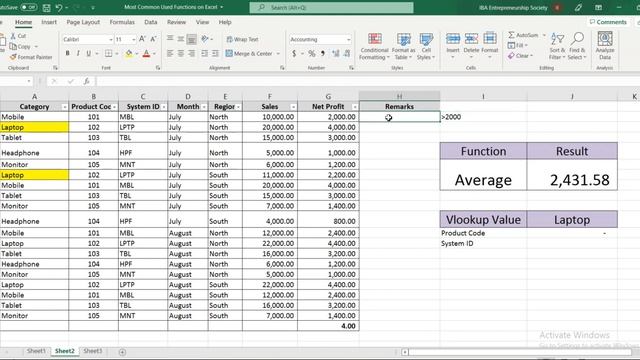Open the Insert ribbon tab

pos(49,22)
